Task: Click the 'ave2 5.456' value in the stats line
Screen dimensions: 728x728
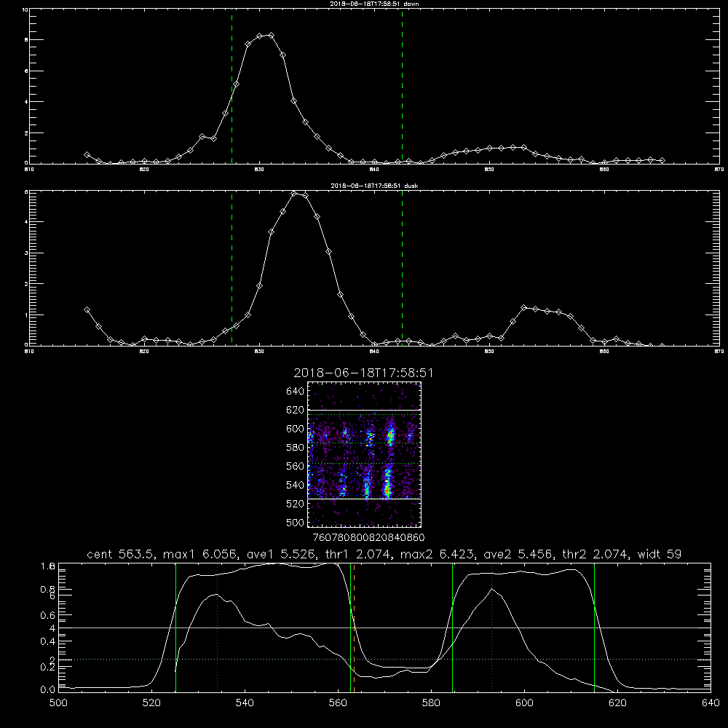Action: point(518,554)
